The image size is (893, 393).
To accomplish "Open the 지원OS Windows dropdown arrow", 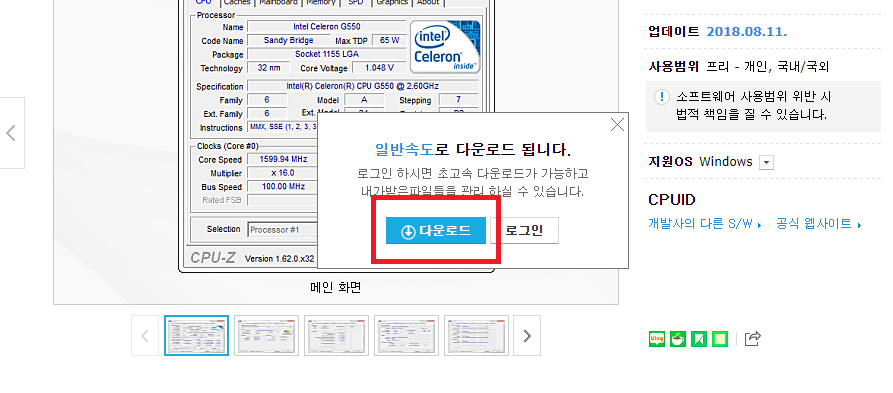I will [767, 162].
